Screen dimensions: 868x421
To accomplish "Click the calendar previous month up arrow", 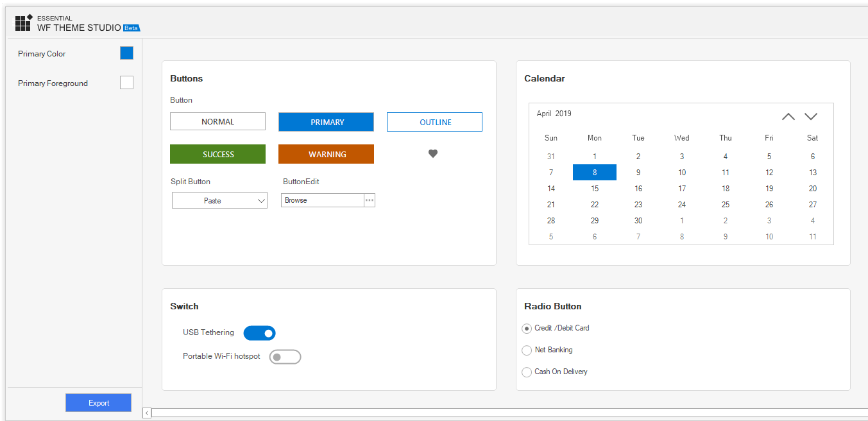I will [788, 116].
